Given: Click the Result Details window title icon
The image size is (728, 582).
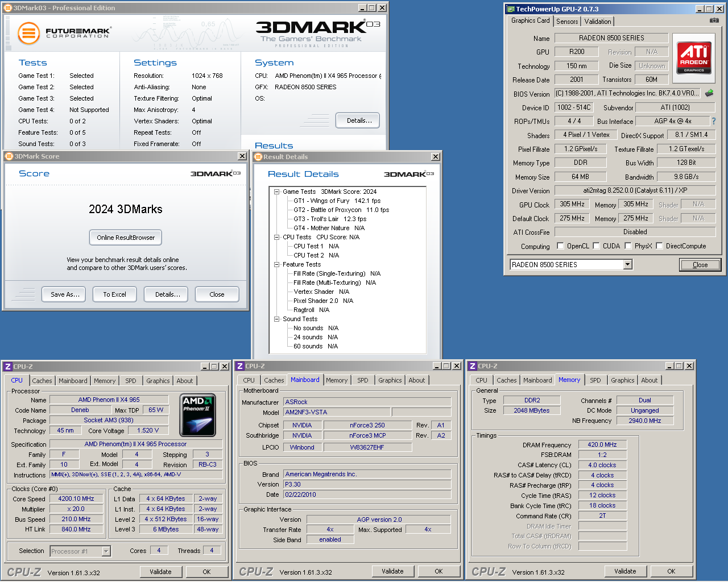Looking at the screenshot, I should [258, 156].
